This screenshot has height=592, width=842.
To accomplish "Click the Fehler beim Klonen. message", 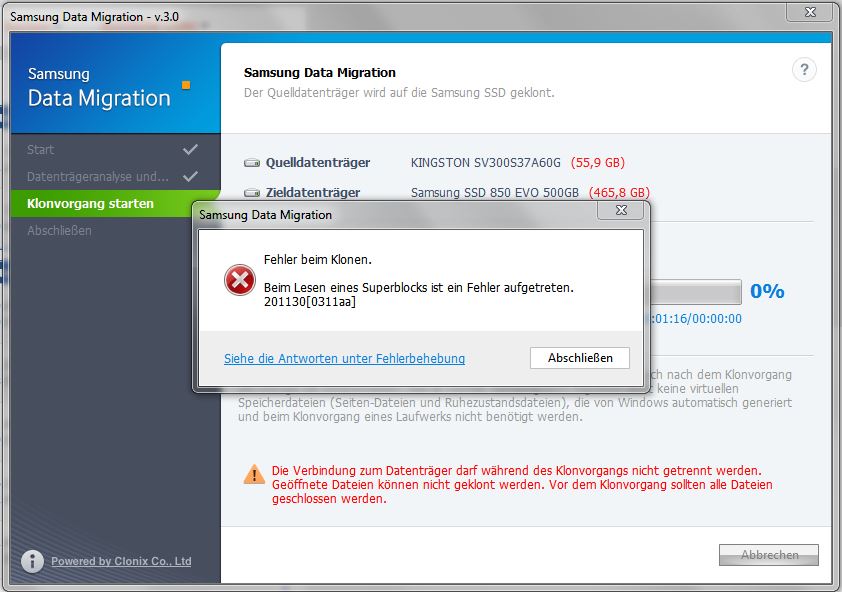I will [318, 260].
